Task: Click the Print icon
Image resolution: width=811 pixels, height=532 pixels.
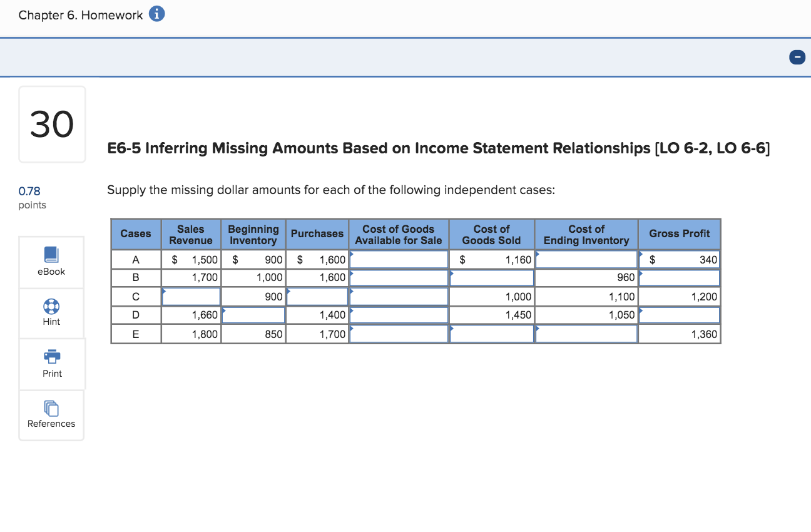Action: 51,364
